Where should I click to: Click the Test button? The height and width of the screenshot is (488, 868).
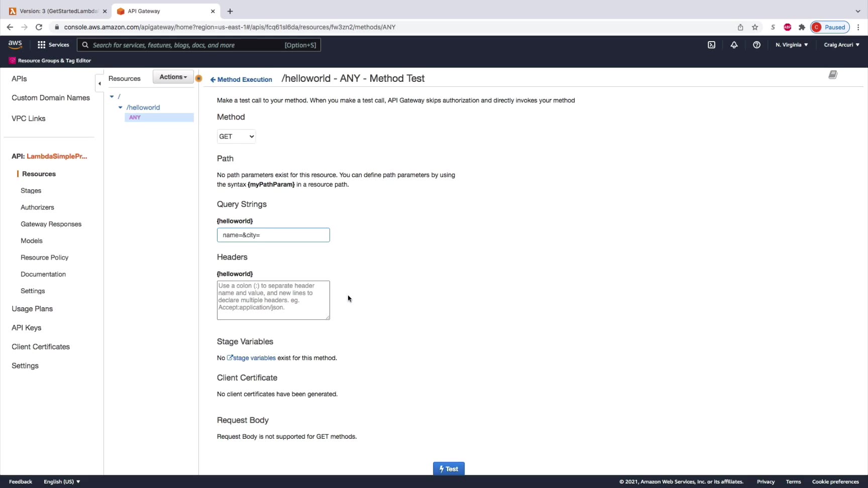pyautogui.click(x=449, y=469)
